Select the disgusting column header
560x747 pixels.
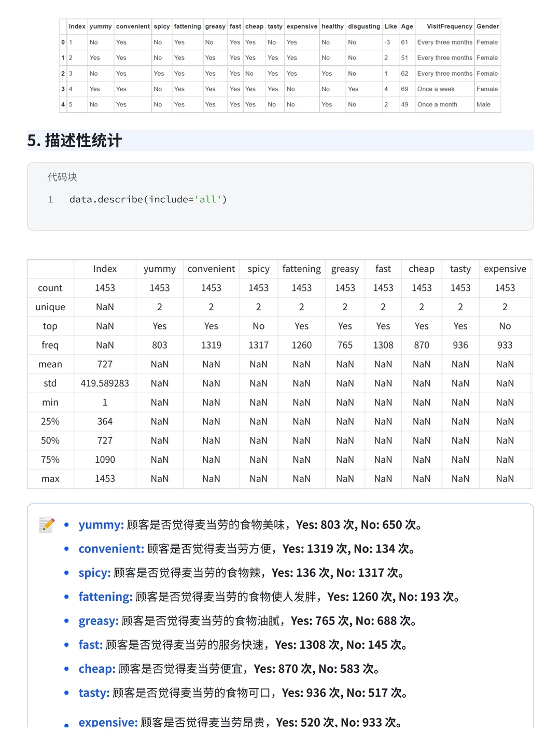pyautogui.click(x=363, y=26)
